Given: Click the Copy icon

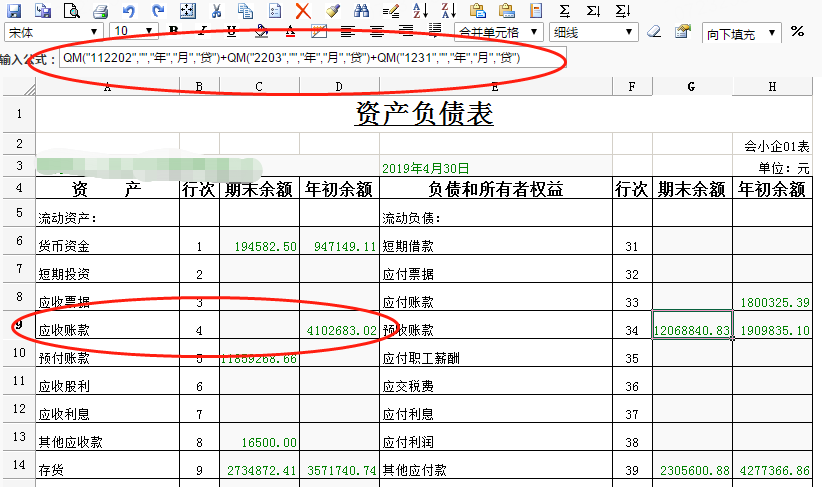Looking at the screenshot, I should pyautogui.click(x=245, y=10).
